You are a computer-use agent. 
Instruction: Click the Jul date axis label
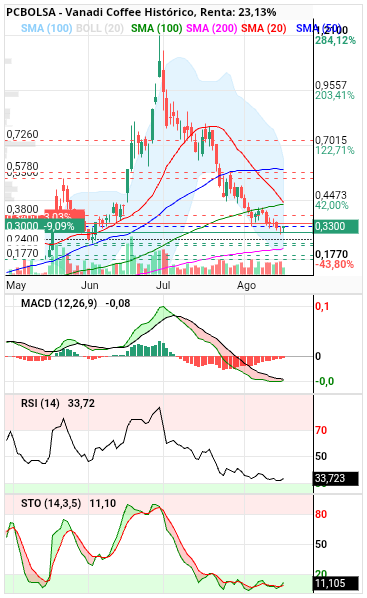(163, 285)
